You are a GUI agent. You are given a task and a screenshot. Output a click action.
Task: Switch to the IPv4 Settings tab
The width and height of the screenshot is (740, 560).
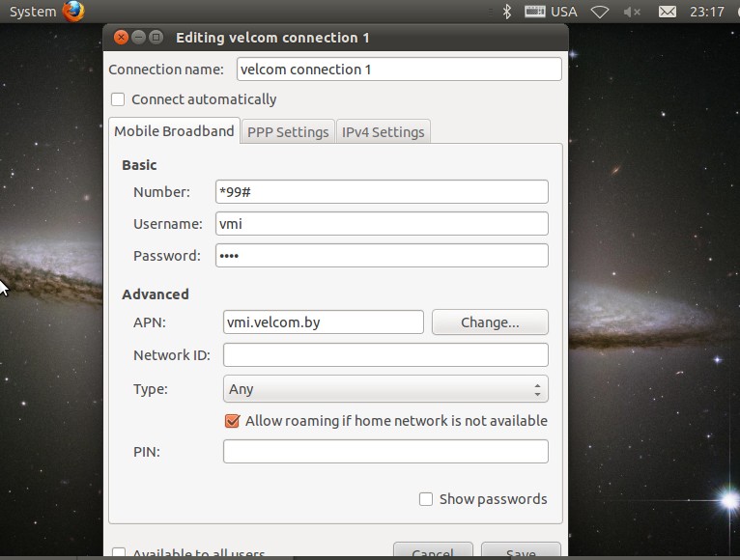click(x=384, y=132)
